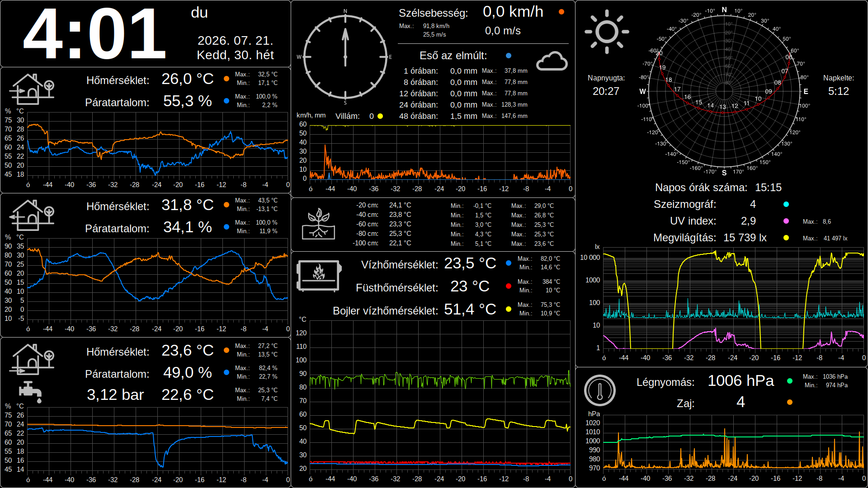
Task: Click the barometer pressure gauge icon
Action: pos(600,390)
